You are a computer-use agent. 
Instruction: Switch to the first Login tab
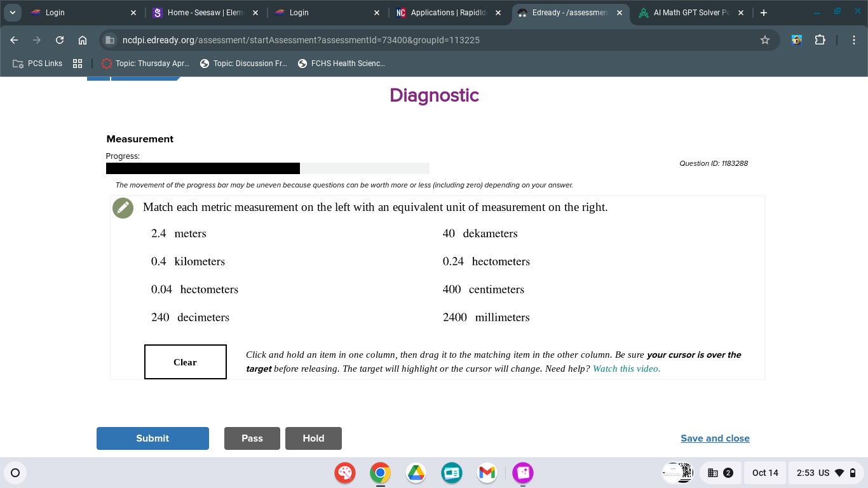(x=83, y=13)
